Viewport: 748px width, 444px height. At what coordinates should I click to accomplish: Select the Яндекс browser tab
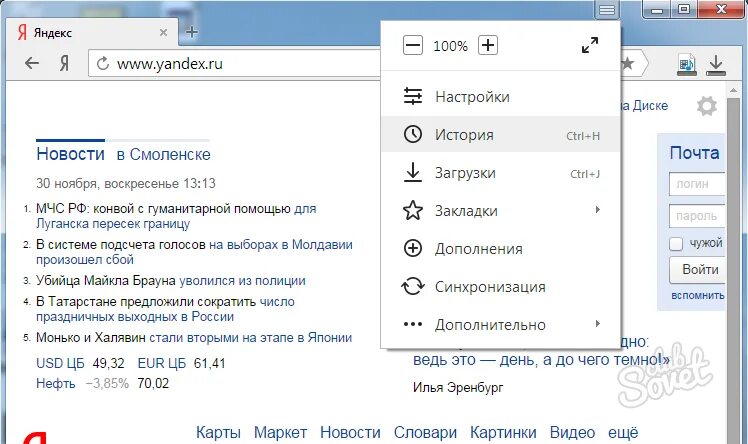[x=93, y=32]
